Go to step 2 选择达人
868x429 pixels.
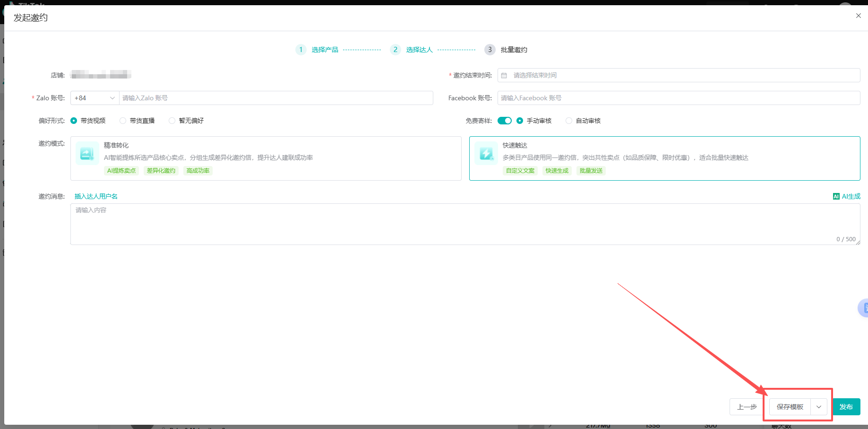click(x=419, y=50)
